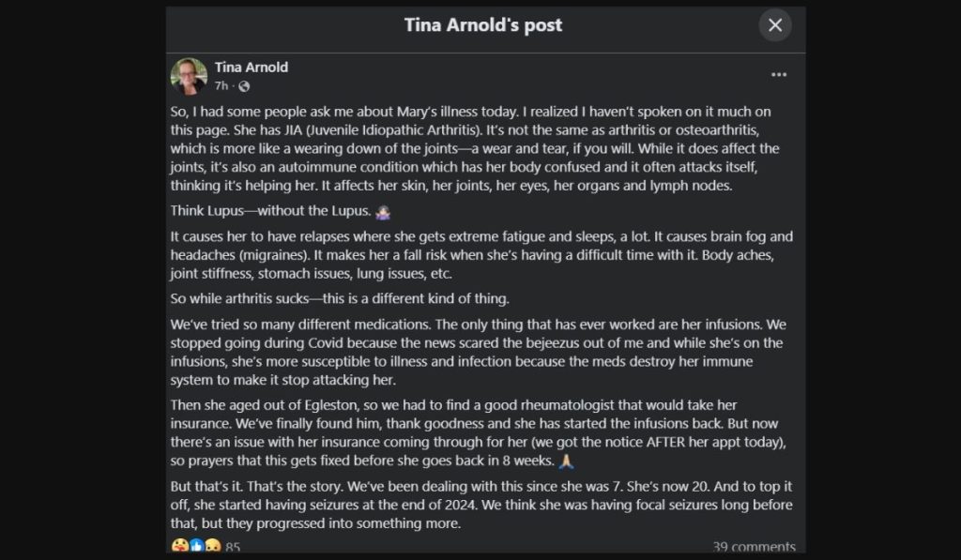Close the Tina Arnold's post dialog
Screen dimensions: 961x560
click(x=775, y=25)
